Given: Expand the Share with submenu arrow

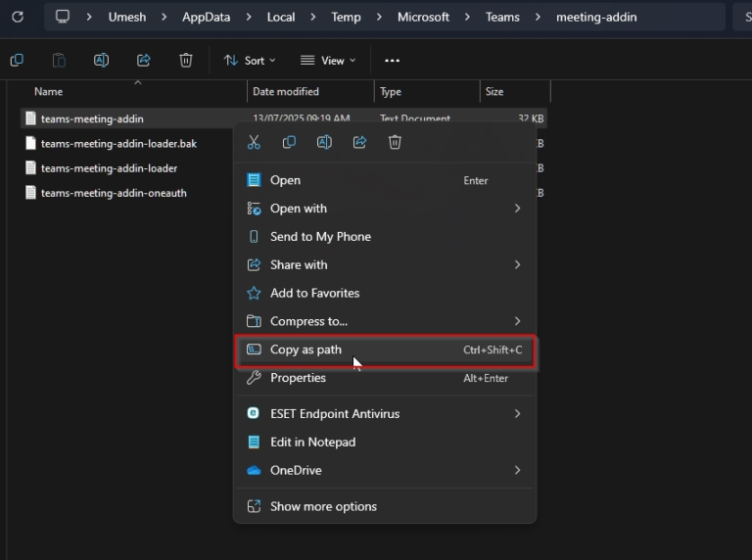Looking at the screenshot, I should pos(517,265).
